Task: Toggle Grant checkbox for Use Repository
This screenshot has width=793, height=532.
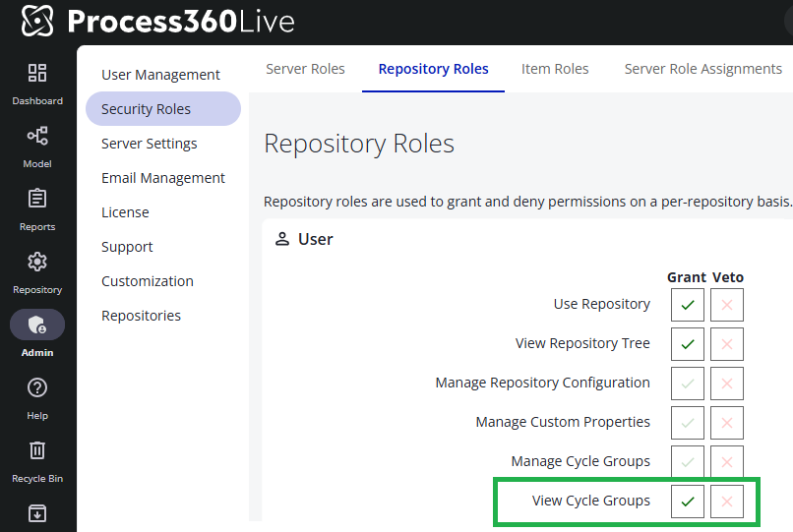Action: tap(688, 305)
